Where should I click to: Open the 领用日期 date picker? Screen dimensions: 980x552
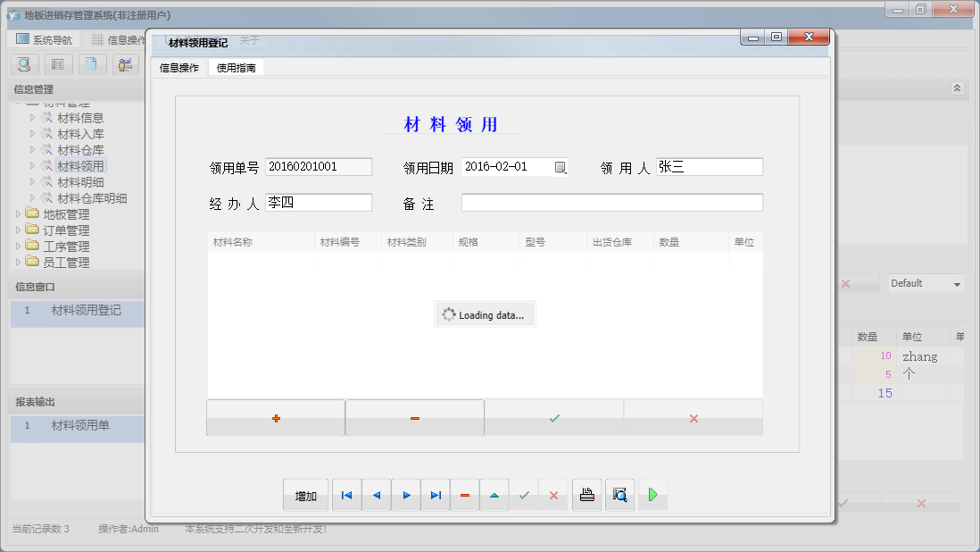pos(561,166)
